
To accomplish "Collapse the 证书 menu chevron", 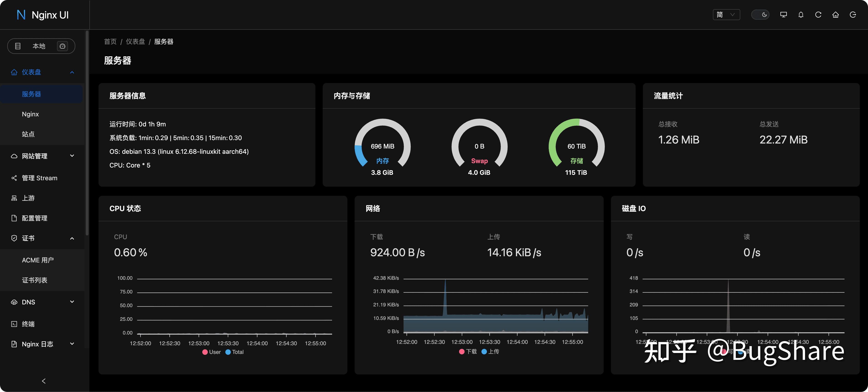I will click(72, 238).
